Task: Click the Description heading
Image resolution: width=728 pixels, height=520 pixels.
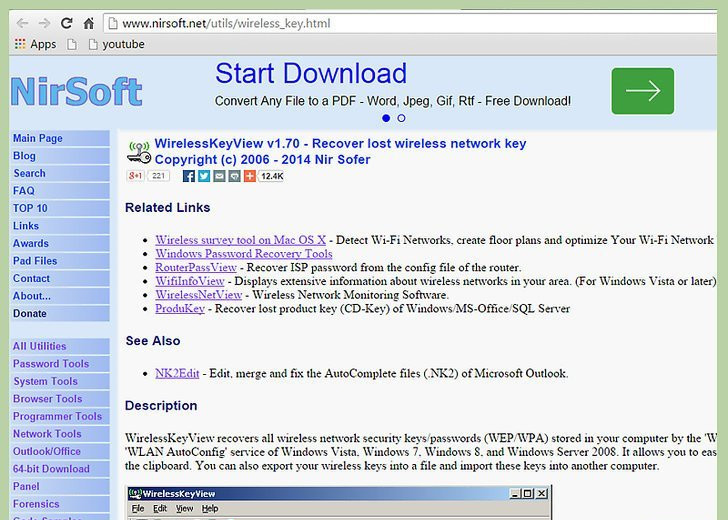Action: point(161,406)
